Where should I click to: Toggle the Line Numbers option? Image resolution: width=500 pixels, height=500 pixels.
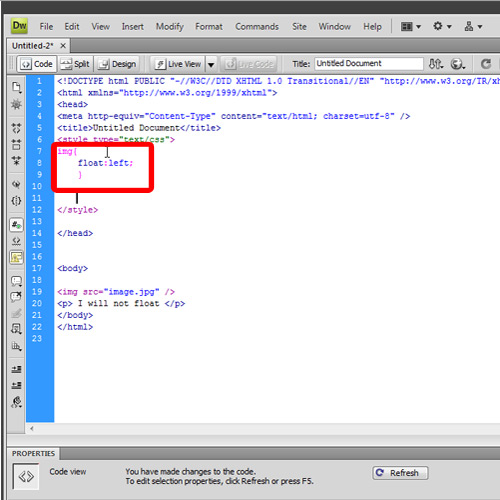click(16, 225)
